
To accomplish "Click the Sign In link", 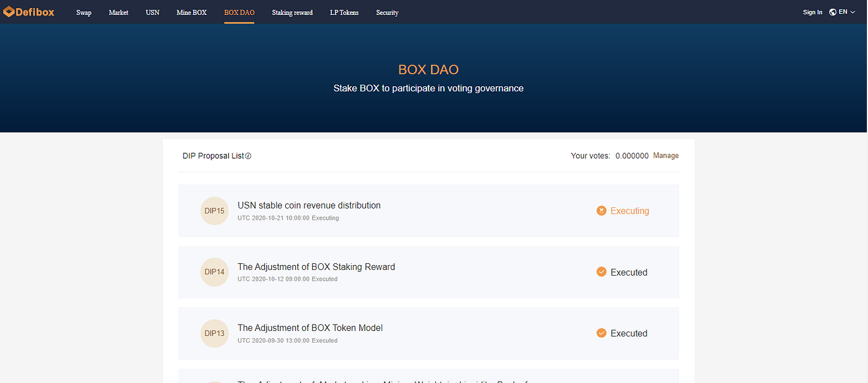I will (x=812, y=12).
